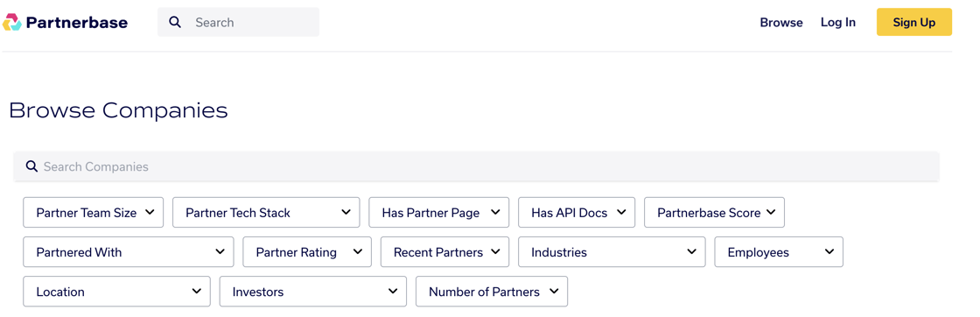980x317 pixels.
Task: Click the yellow Sign Up button
Action: pos(914,22)
